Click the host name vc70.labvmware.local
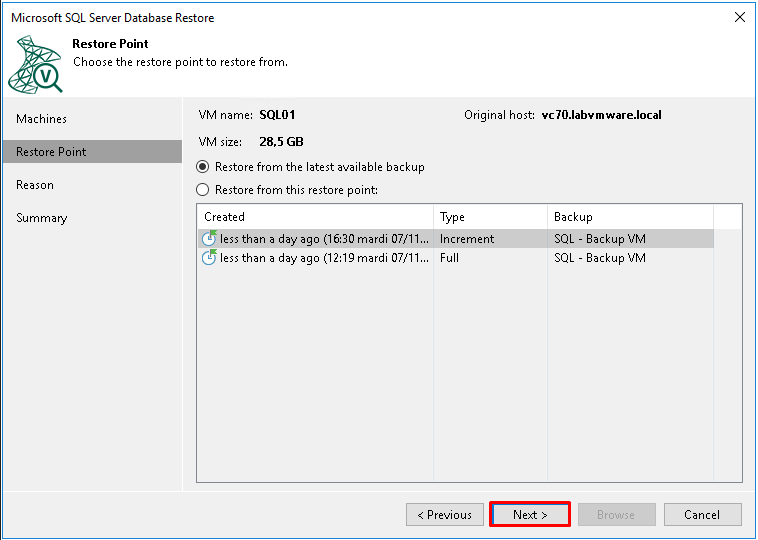The width and height of the screenshot is (758, 540). [x=601, y=115]
